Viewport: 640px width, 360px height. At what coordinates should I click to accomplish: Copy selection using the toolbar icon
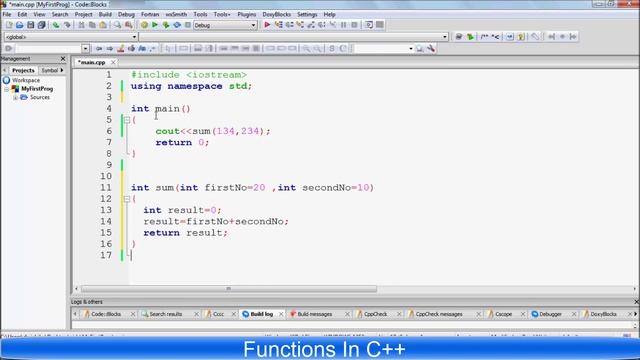(x=92, y=25)
